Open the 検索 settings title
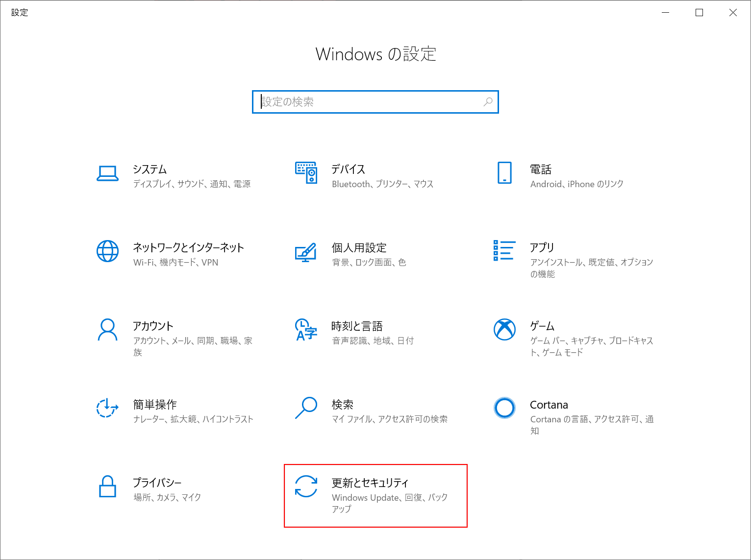 342,405
